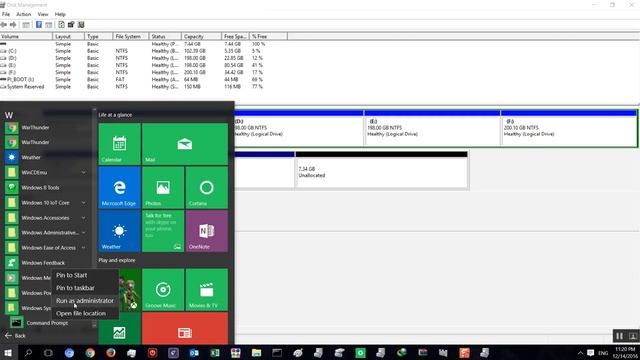Toggle the action pane toolbar icon
640x360 pixels.
49,25
